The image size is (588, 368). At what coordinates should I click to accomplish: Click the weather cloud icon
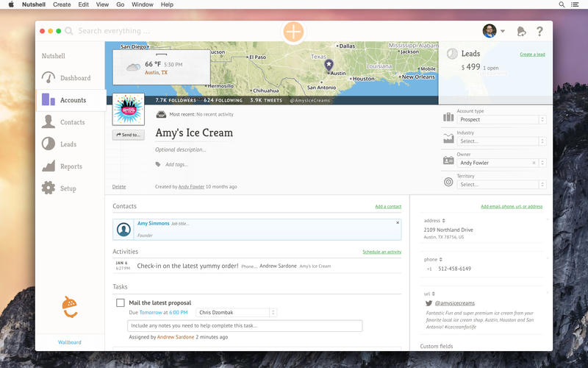click(x=133, y=68)
